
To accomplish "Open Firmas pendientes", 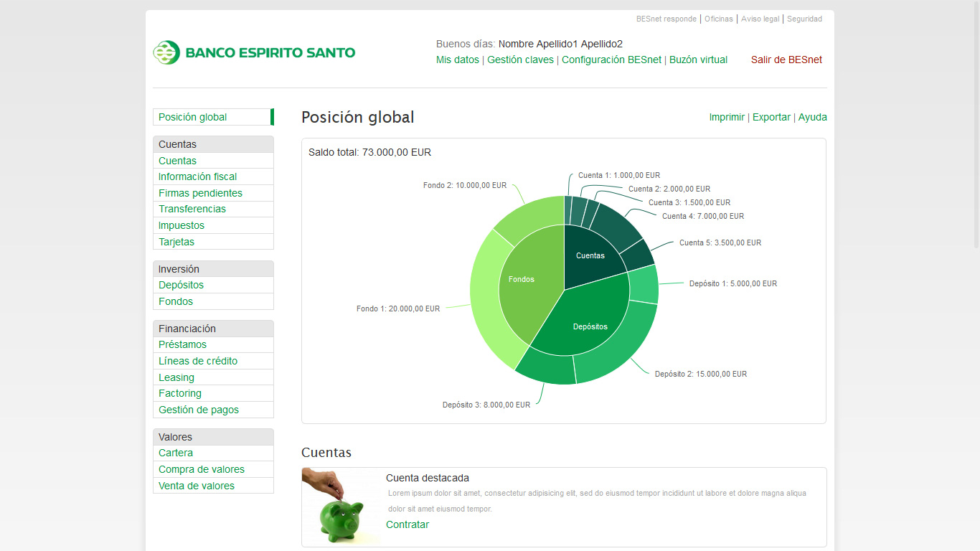I will coord(213,193).
